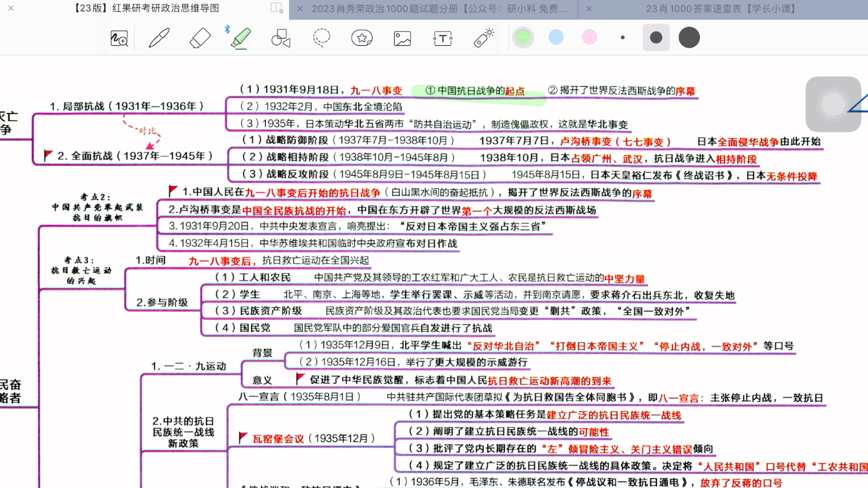Click node （3）民族资产阶级
The width and height of the screenshot is (868, 488).
click(x=259, y=311)
